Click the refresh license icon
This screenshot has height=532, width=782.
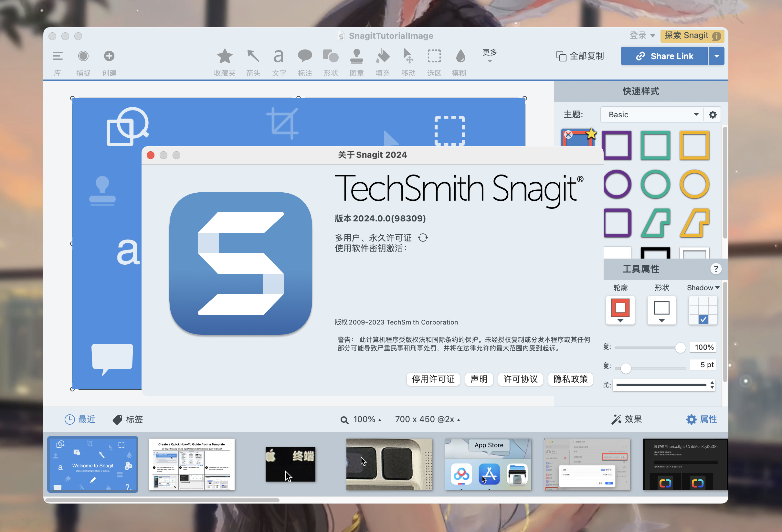(x=423, y=238)
